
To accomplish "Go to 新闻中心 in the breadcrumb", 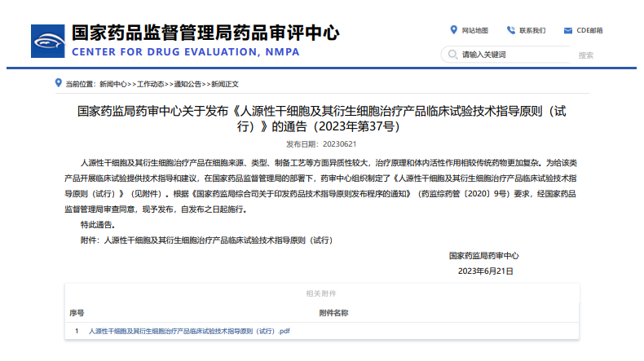I will coord(112,84).
